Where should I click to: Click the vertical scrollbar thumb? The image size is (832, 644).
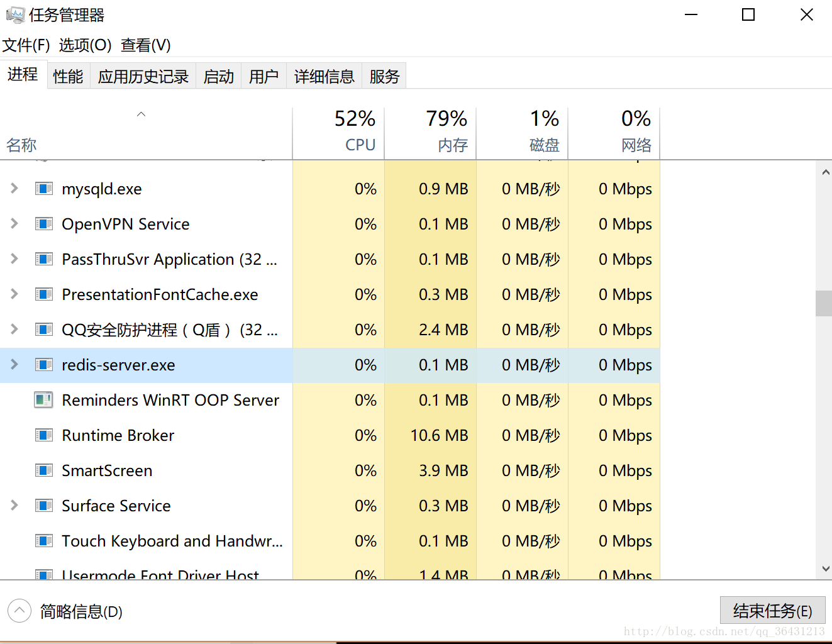(824, 303)
